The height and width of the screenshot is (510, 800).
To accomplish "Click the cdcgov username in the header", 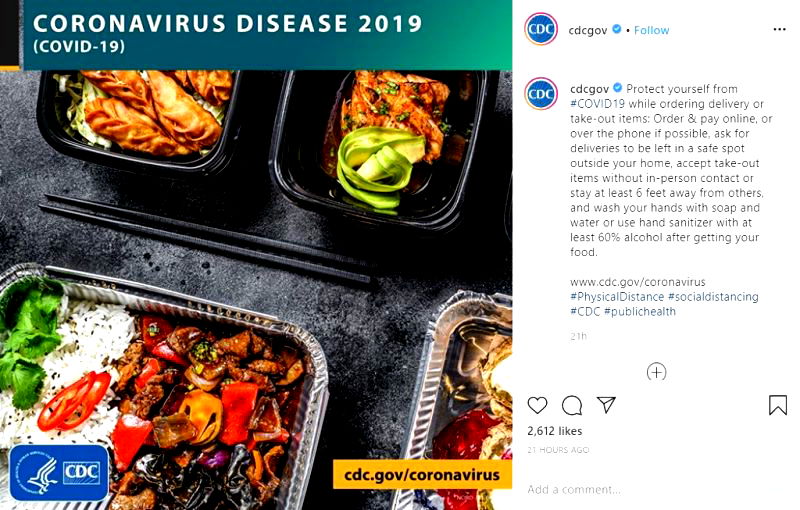I will click(588, 30).
